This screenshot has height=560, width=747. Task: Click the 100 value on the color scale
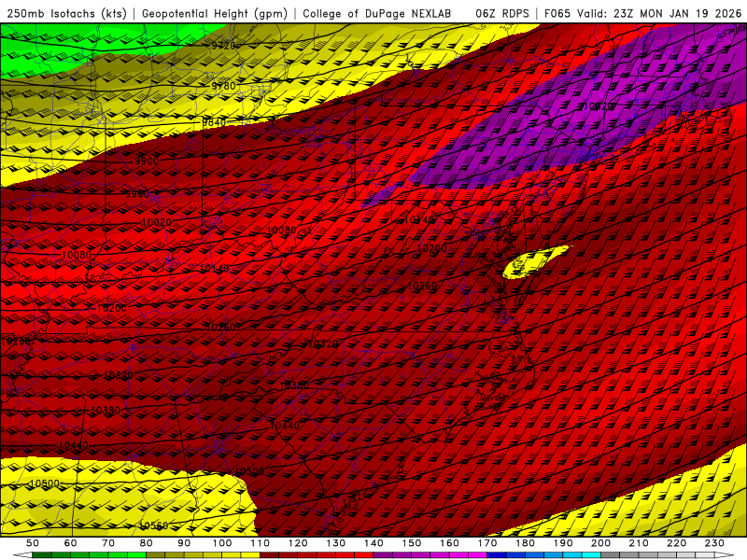pyautogui.click(x=222, y=543)
